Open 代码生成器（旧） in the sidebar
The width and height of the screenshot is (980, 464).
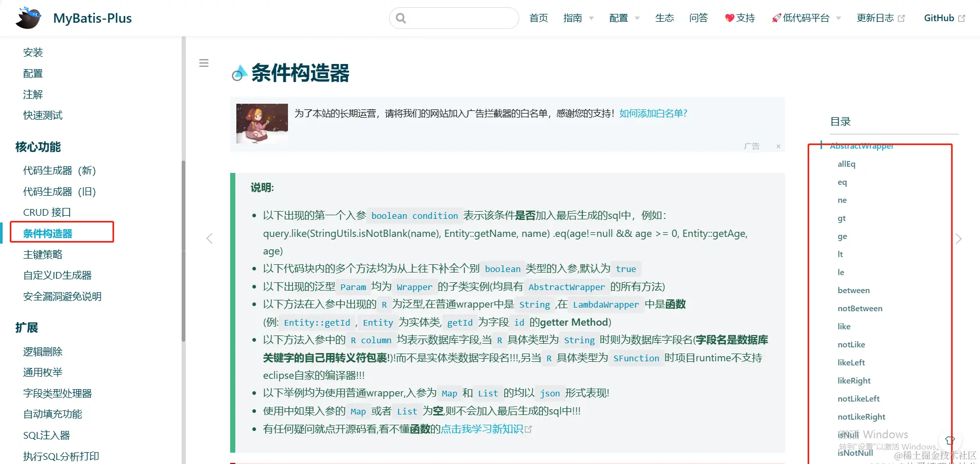click(x=60, y=192)
